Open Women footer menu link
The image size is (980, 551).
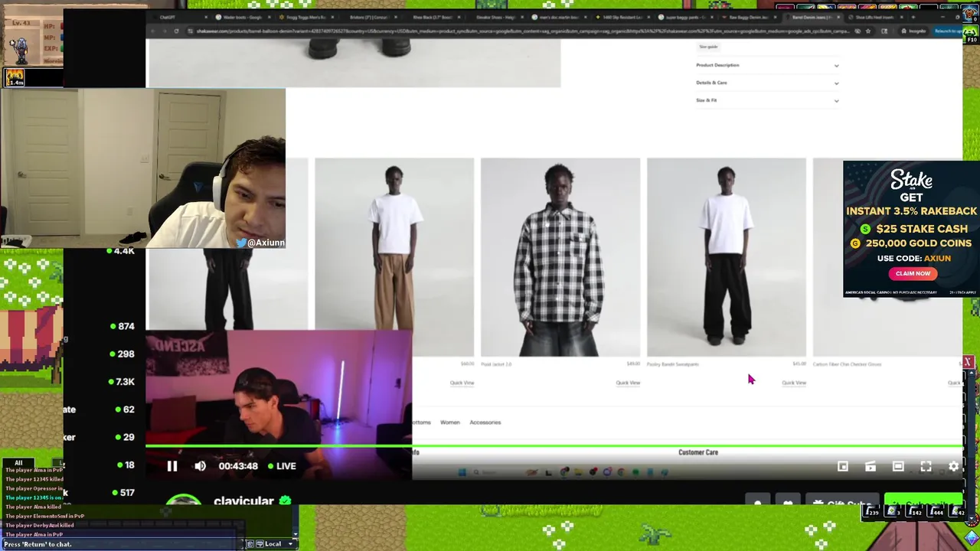pyautogui.click(x=450, y=422)
